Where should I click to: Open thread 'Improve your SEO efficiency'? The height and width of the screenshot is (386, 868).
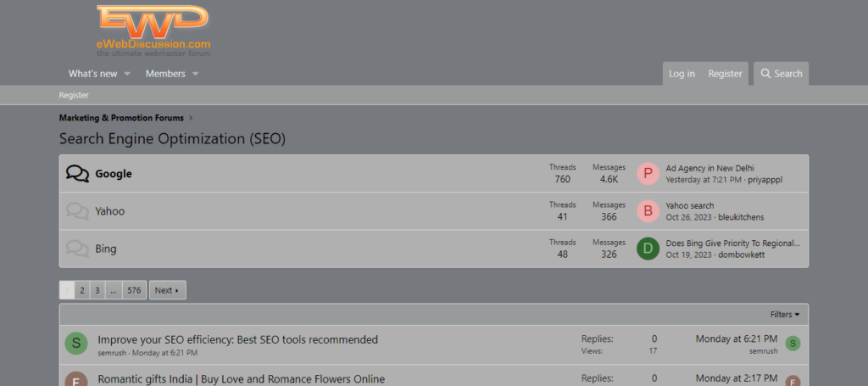point(237,339)
